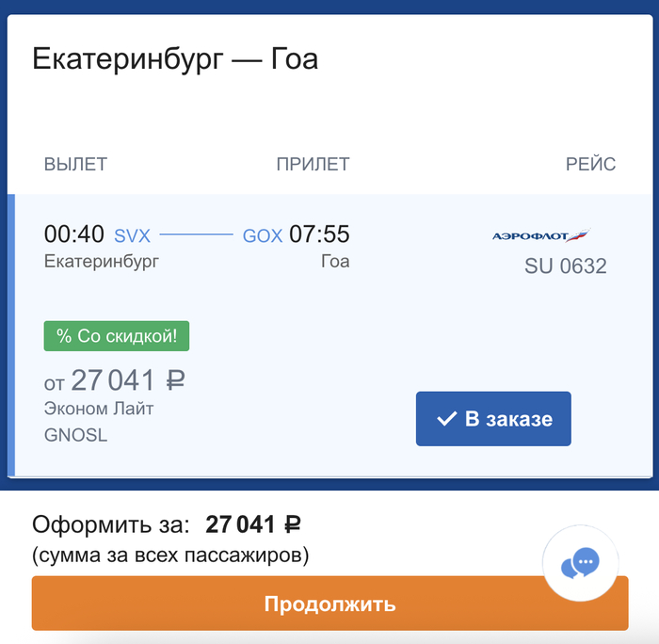Open the chat support bubble icon
The height and width of the screenshot is (644, 659).
point(580,564)
